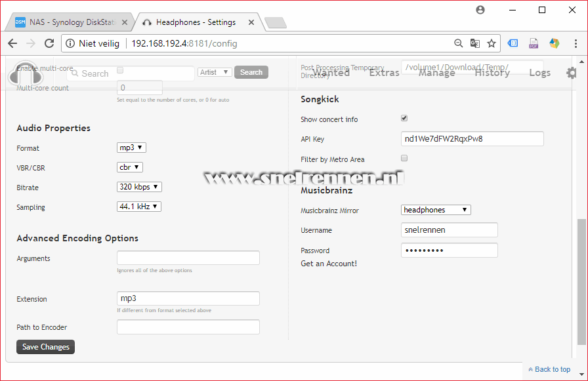The width and height of the screenshot is (588, 381).
Task: Click the Songkick API Key field
Action: point(472,138)
